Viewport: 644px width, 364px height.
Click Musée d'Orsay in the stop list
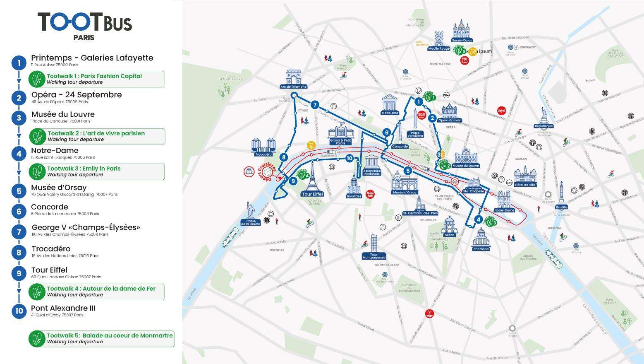click(x=59, y=188)
